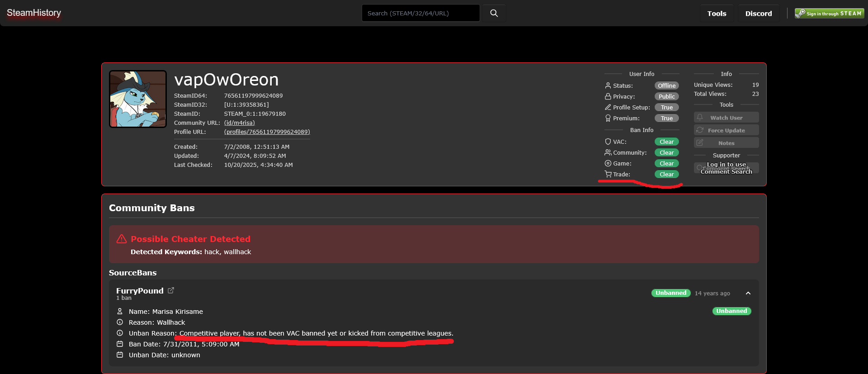The width and height of the screenshot is (868, 374).
Task: Click the Game ban disc icon
Action: pos(608,163)
